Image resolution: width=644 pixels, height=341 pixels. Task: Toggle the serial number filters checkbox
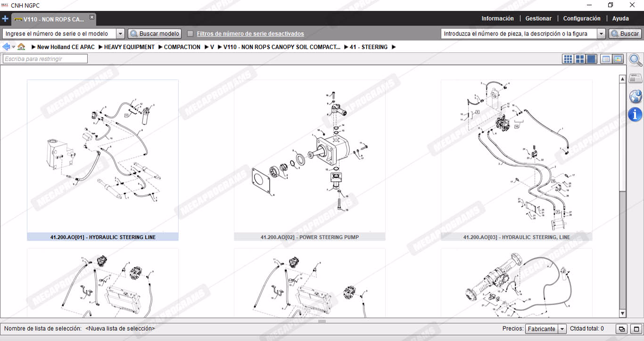[x=190, y=33]
